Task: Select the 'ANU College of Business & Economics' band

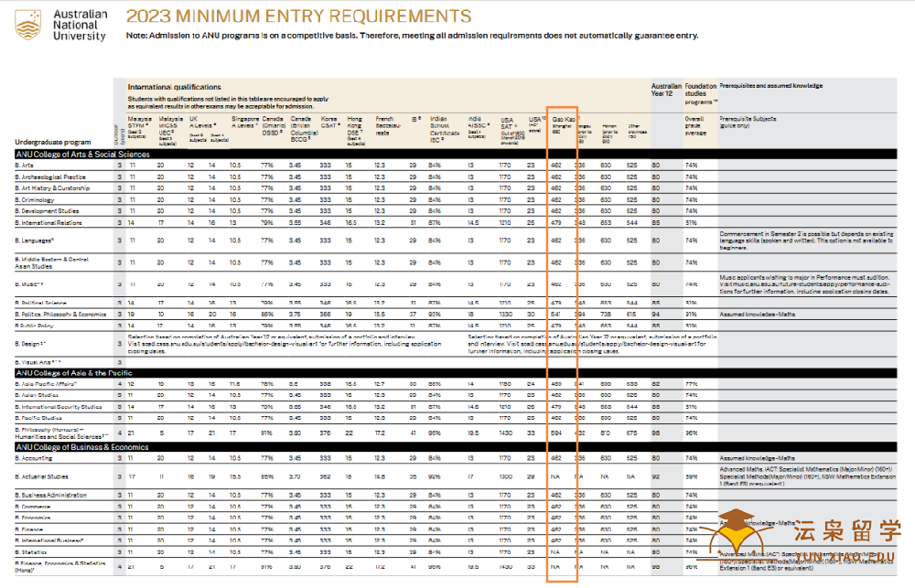Action: pos(455,447)
